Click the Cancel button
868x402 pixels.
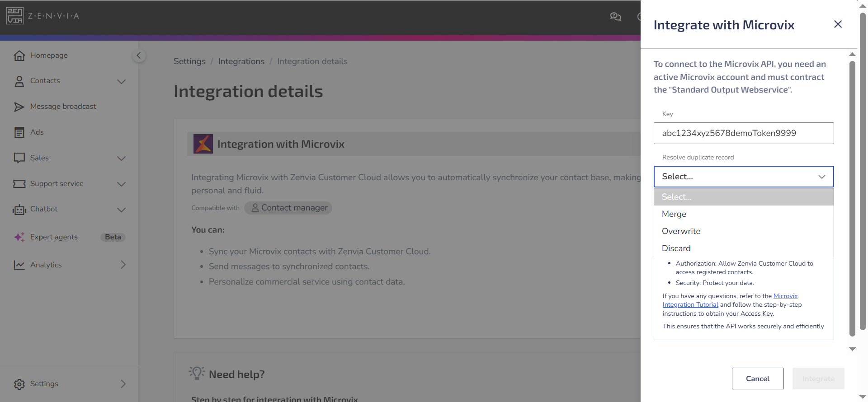pos(758,379)
